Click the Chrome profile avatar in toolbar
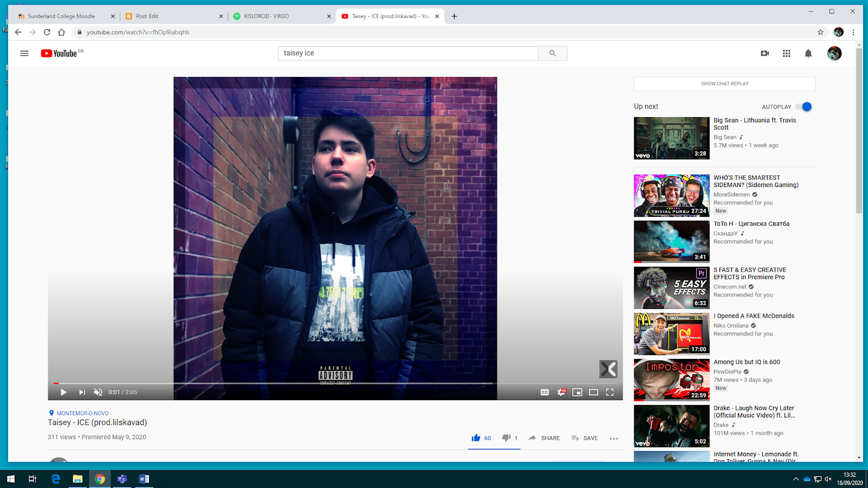 pyautogui.click(x=839, y=32)
